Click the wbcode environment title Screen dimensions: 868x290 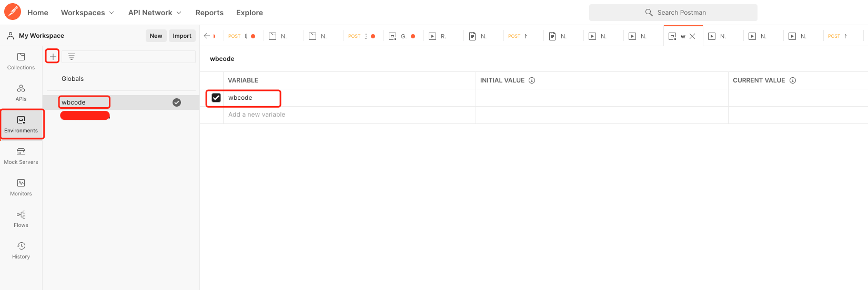[x=222, y=59]
